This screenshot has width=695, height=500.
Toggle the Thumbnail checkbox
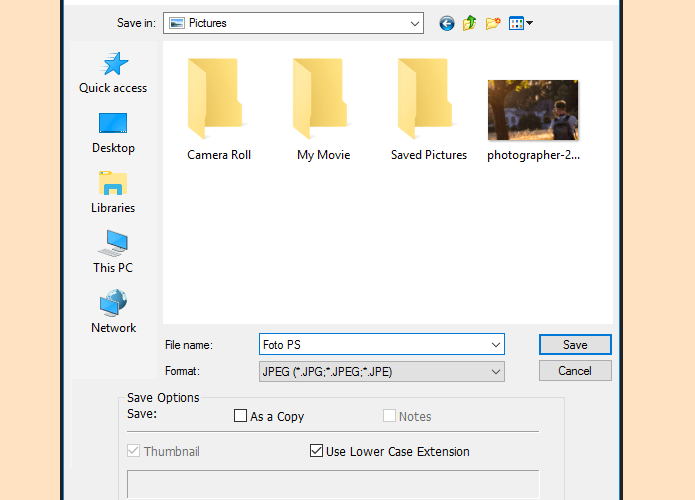click(x=133, y=451)
